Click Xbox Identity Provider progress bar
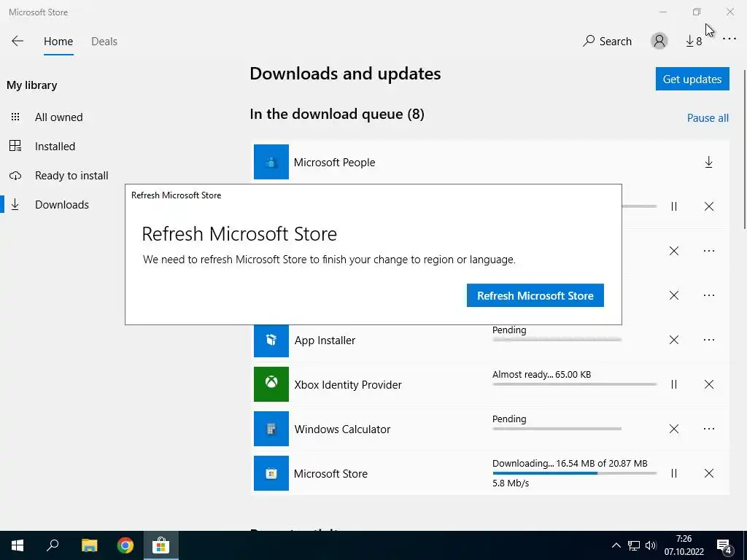This screenshot has width=747, height=560. coord(575,384)
